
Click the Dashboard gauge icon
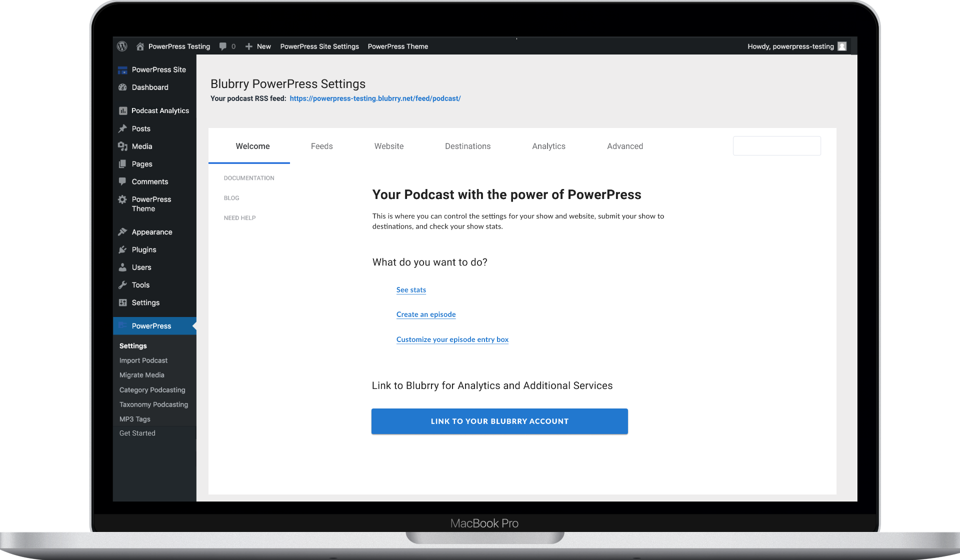coord(122,87)
